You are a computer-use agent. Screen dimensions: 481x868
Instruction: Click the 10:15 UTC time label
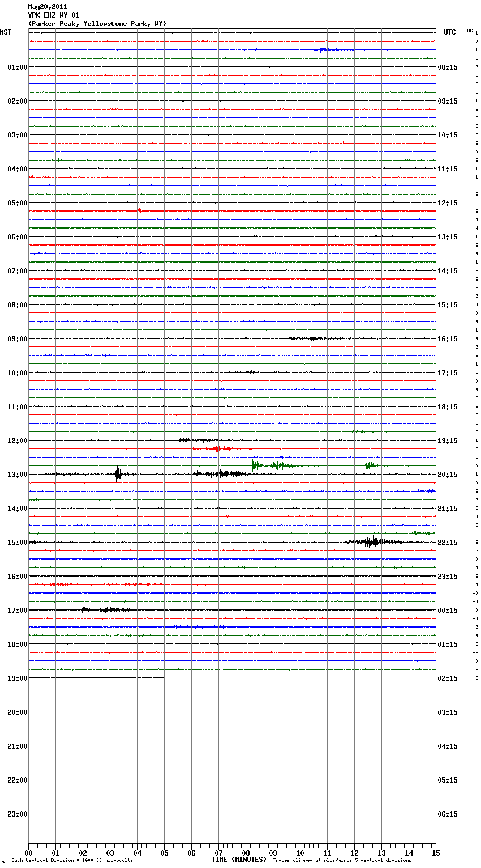(x=448, y=135)
